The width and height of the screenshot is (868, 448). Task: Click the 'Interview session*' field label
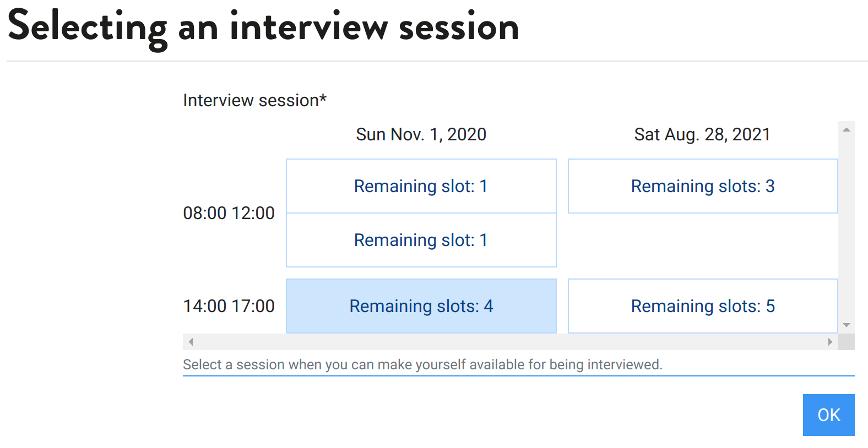(254, 100)
